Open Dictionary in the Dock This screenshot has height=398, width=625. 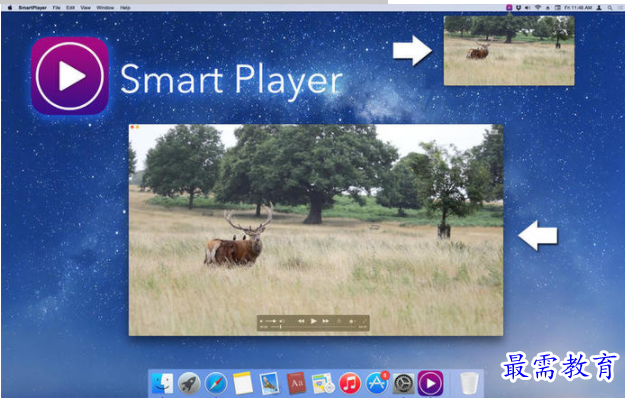(x=296, y=384)
